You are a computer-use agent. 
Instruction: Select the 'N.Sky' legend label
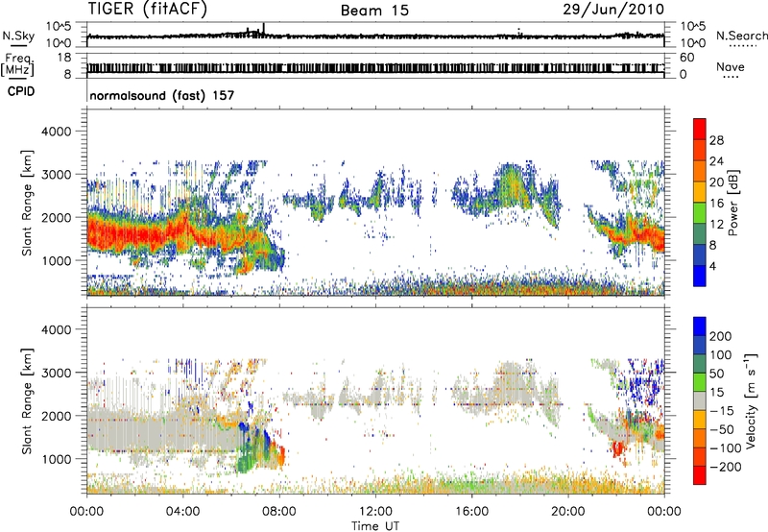18,36
